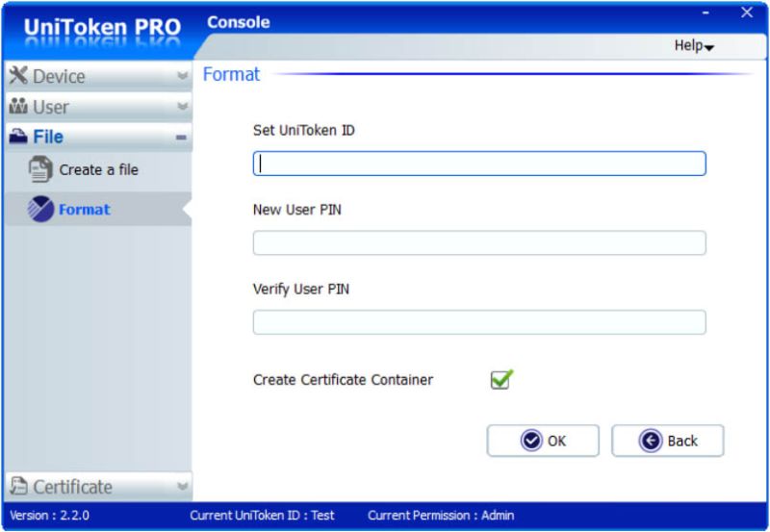
Task: Click the arrow icon on Back button
Action: point(651,441)
